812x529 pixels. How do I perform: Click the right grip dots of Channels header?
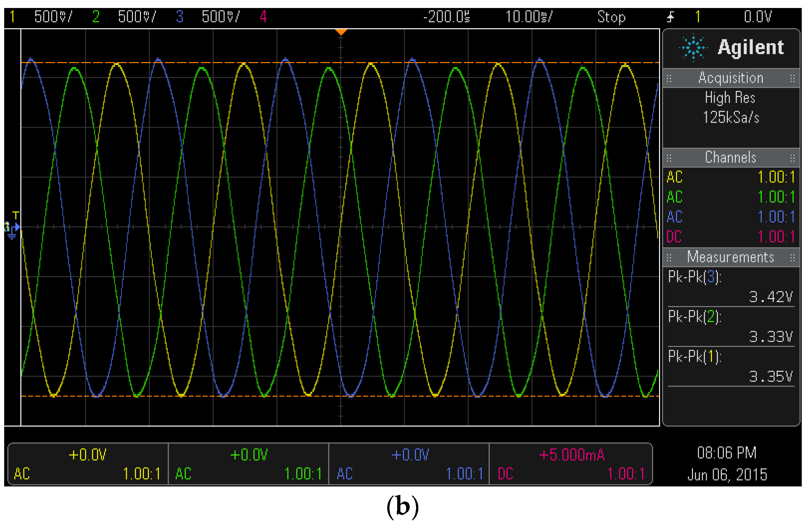click(792, 158)
